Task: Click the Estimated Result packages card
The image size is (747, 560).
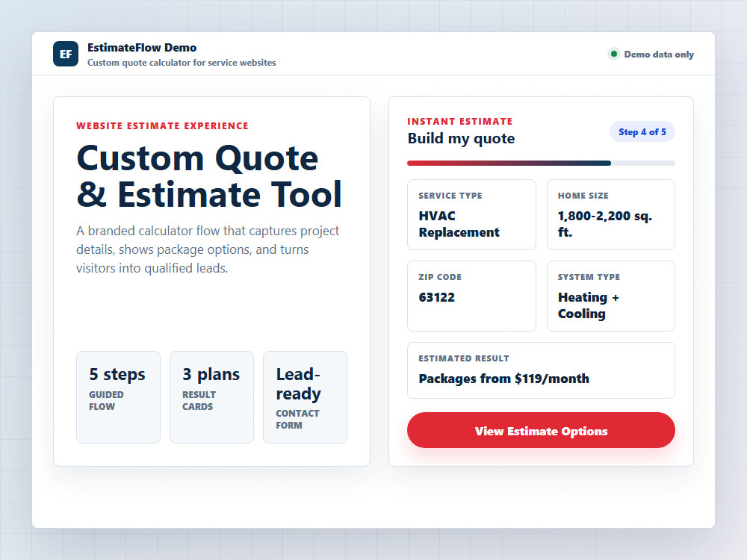Action: pyautogui.click(x=541, y=370)
